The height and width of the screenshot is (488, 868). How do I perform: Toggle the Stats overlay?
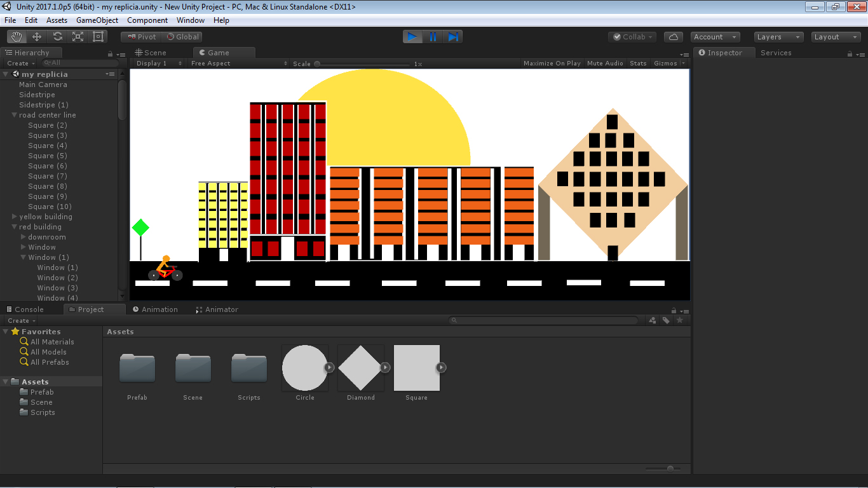[638, 64]
